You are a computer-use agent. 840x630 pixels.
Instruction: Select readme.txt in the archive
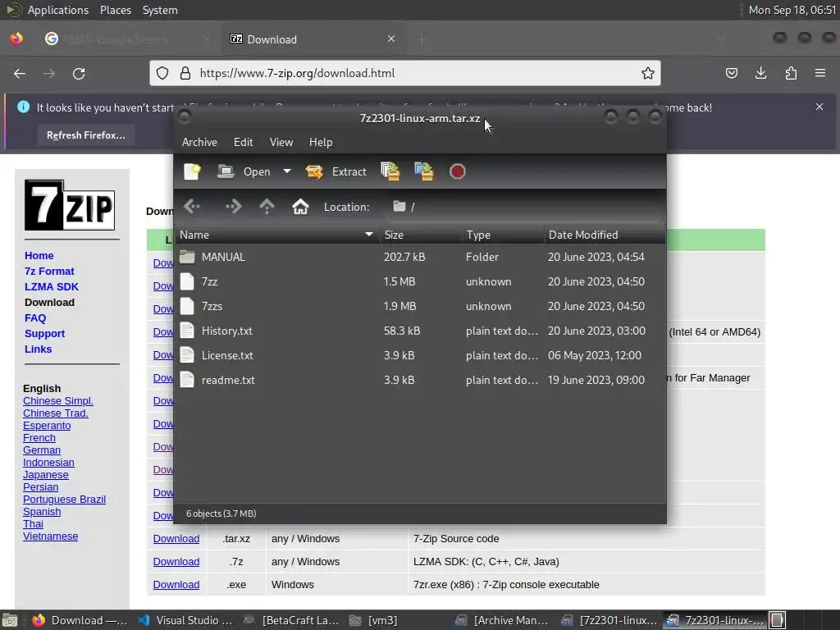tap(420, 381)
